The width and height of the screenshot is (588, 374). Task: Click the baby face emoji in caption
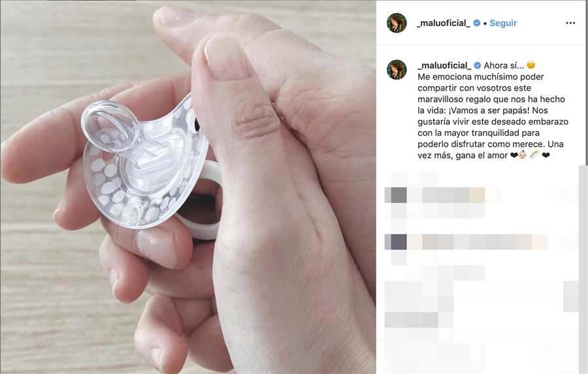tap(523, 155)
